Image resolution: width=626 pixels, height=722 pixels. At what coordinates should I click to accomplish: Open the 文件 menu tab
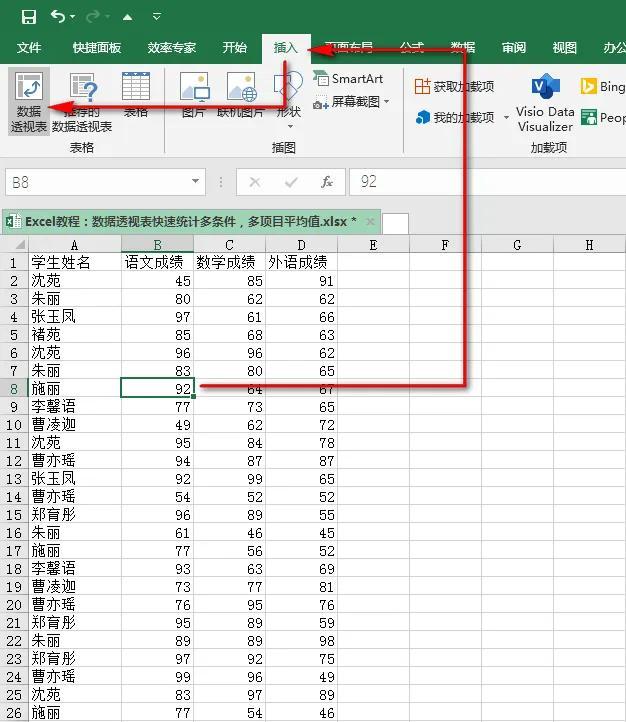click(29, 47)
